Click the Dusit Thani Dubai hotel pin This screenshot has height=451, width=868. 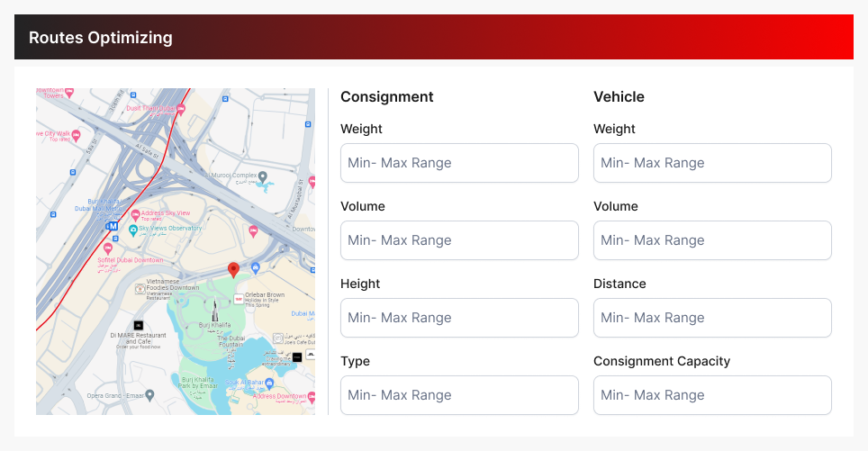180,109
